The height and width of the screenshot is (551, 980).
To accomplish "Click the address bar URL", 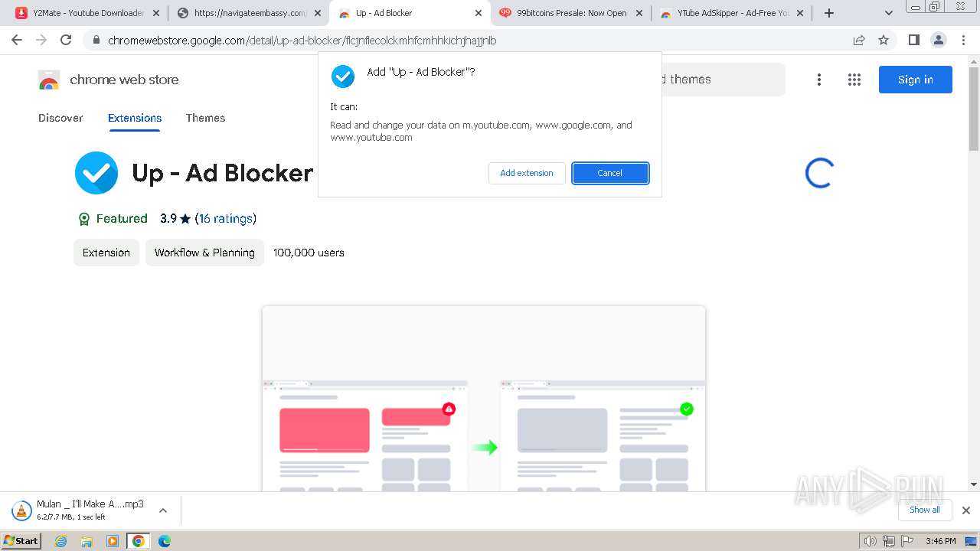I will (x=302, y=41).
